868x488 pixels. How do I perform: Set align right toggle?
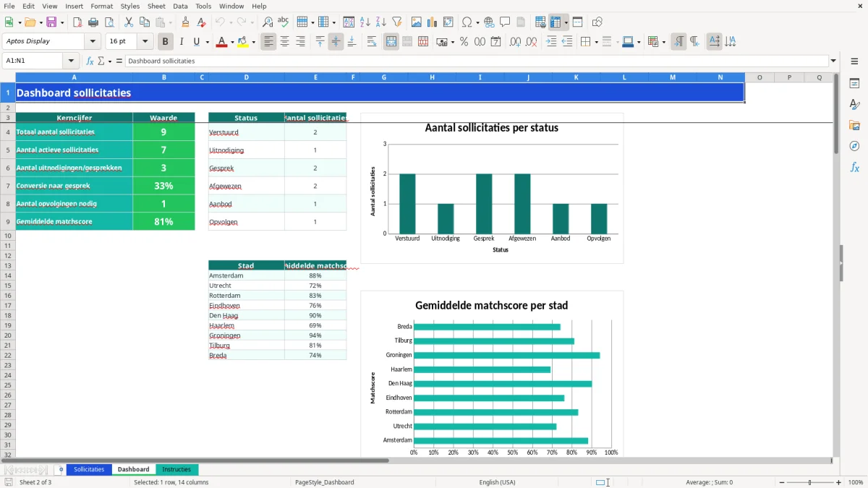[x=301, y=42]
